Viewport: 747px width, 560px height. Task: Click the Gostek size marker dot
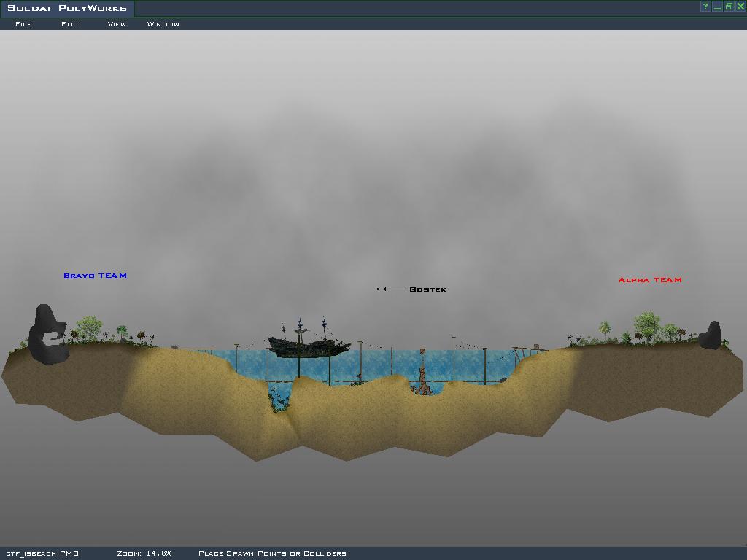coord(378,289)
